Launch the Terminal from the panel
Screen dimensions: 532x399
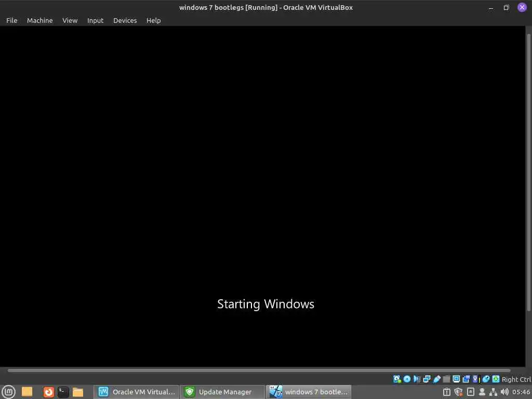coord(63,392)
